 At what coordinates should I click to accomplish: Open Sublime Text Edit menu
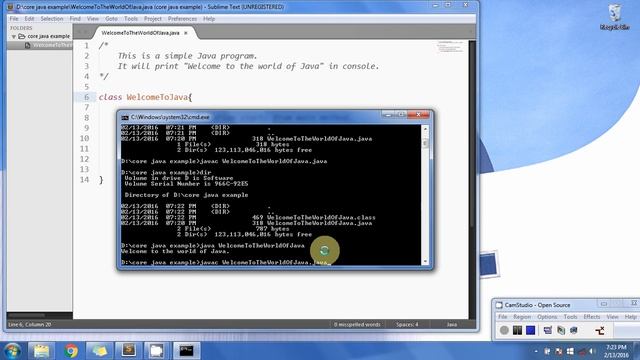29,19
